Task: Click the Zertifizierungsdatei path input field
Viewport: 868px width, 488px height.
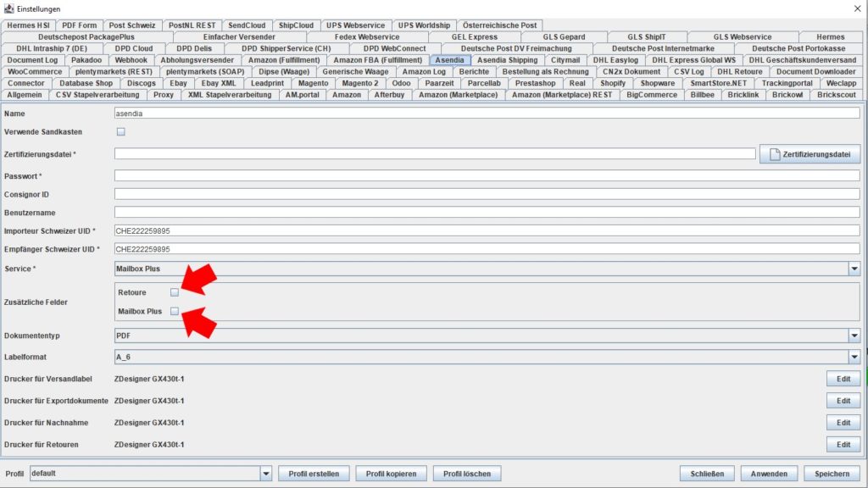Action: pos(435,154)
